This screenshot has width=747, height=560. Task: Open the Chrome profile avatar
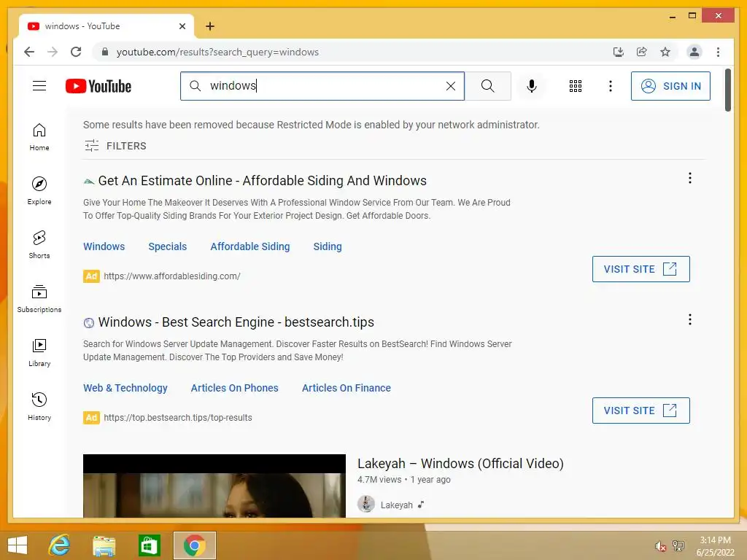click(694, 52)
